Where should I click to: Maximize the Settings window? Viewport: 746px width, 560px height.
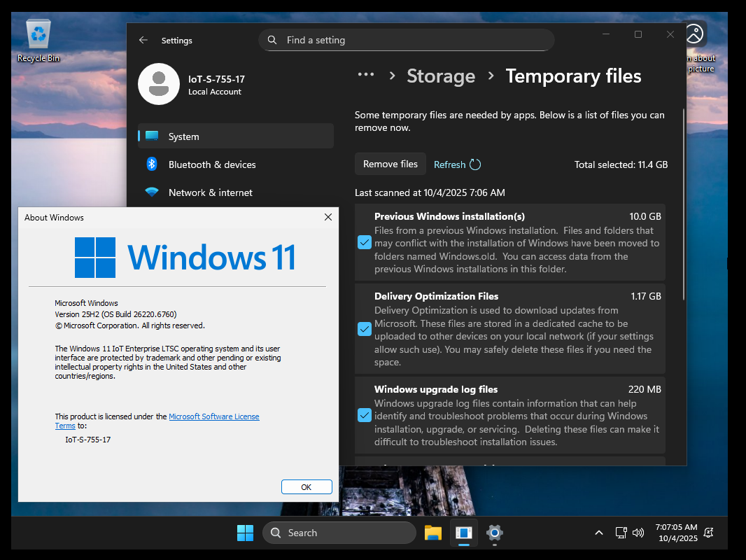click(x=638, y=34)
